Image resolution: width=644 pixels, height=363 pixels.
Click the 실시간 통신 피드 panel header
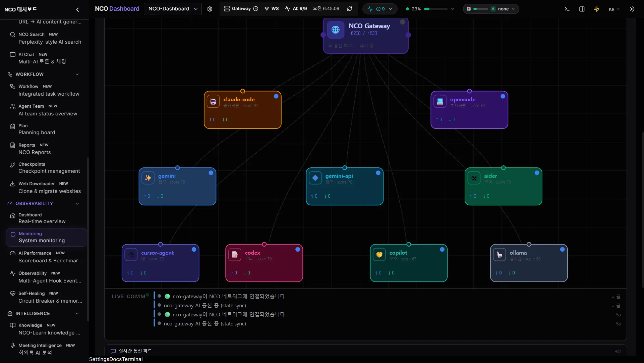[x=366, y=351]
